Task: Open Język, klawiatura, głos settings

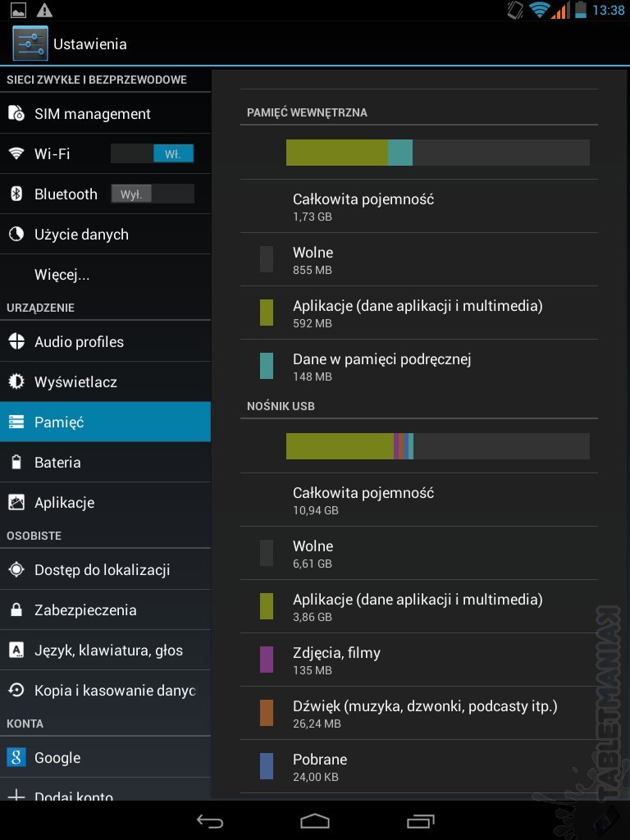Action: click(x=108, y=651)
